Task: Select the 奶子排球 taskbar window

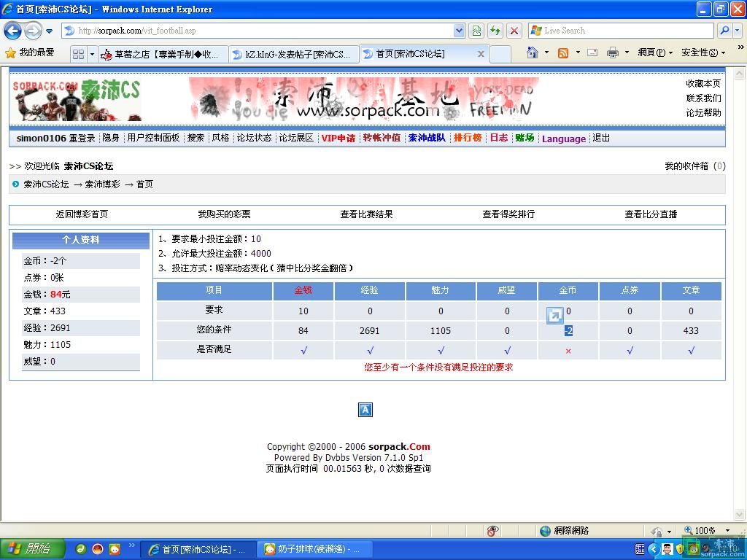Action: pyautogui.click(x=314, y=548)
